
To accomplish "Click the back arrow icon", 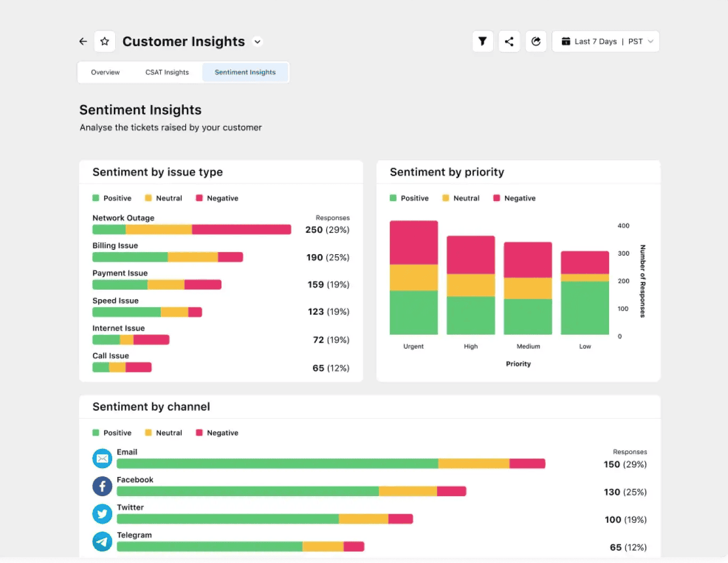I will (83, 41).
